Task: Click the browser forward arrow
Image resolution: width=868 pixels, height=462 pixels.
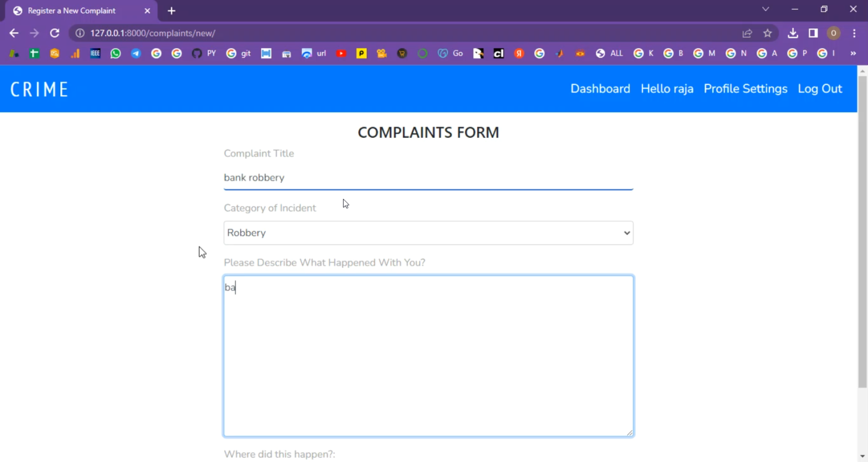Action: tap(34, 33)
